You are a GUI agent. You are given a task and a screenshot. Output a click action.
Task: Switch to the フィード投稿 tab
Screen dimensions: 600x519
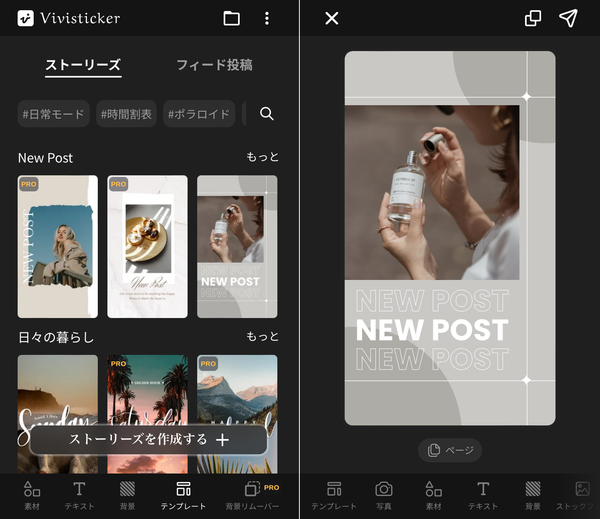[x=214, y=65]
